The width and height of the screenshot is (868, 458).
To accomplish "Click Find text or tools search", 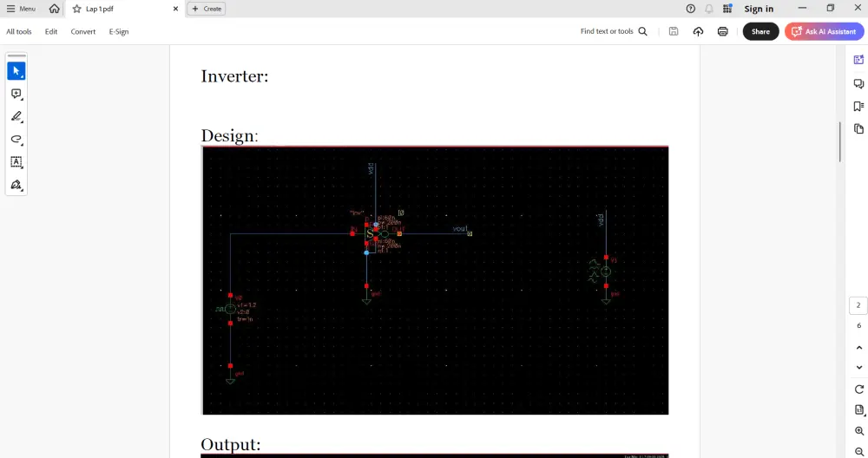I will click(614, 31).
